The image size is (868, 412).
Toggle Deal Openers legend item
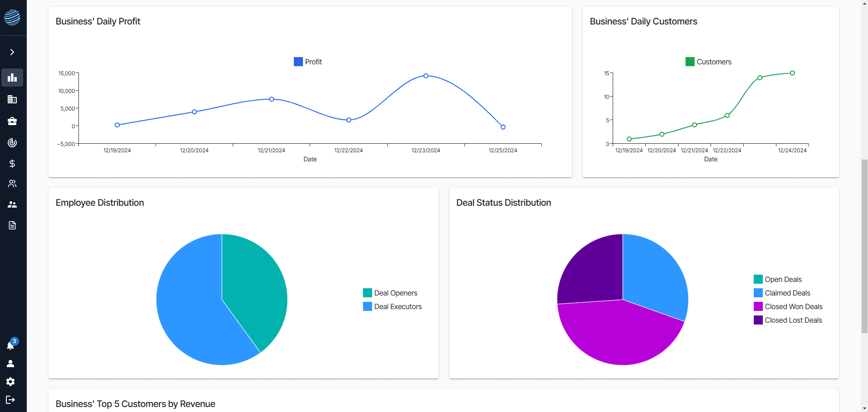click(390, 293)
